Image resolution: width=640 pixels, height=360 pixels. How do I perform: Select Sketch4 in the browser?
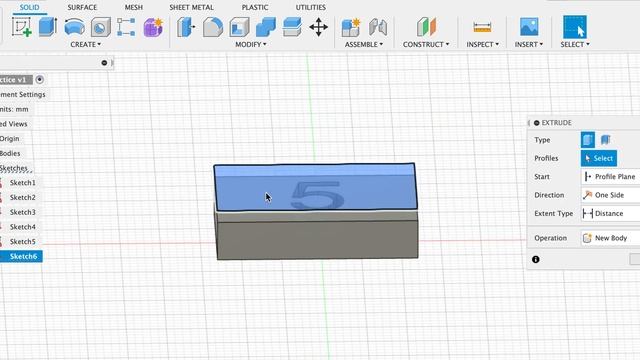click(x=22, y=227)
